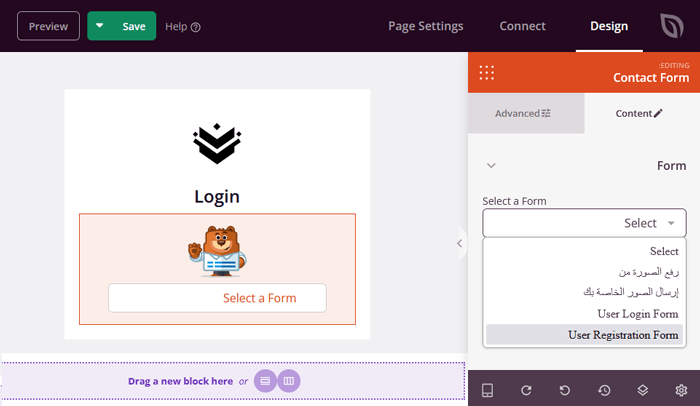Go to Page Settings
The image size is (700, 406).
[425, 26]
